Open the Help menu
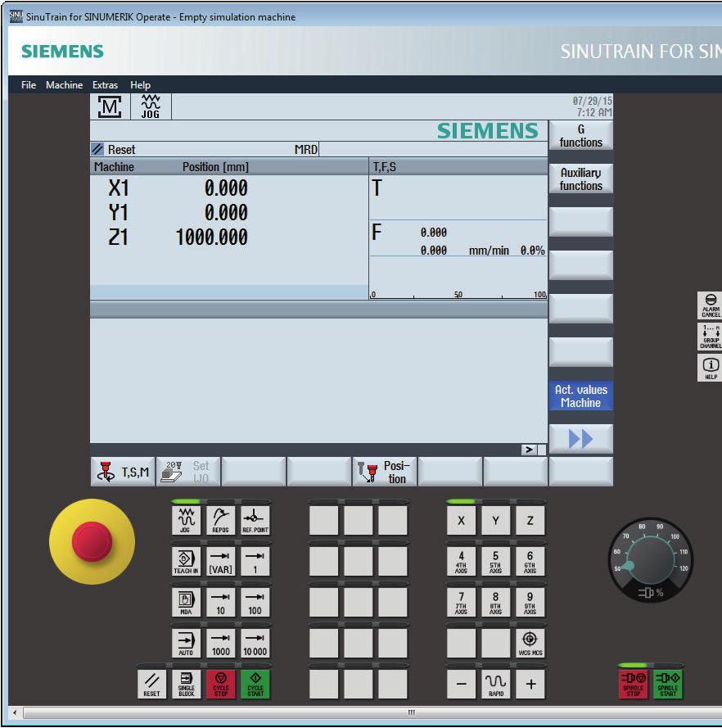 pos(140,85)
